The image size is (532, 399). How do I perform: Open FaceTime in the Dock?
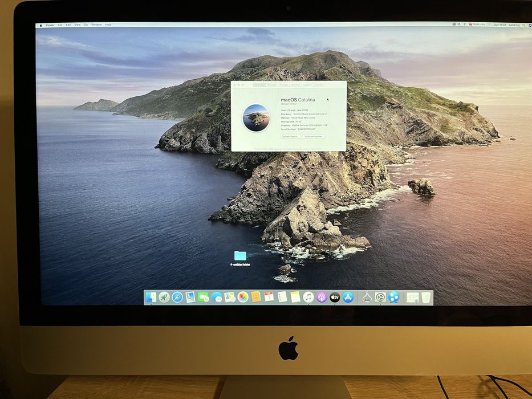pyautogui.click(x=204, y=298)
